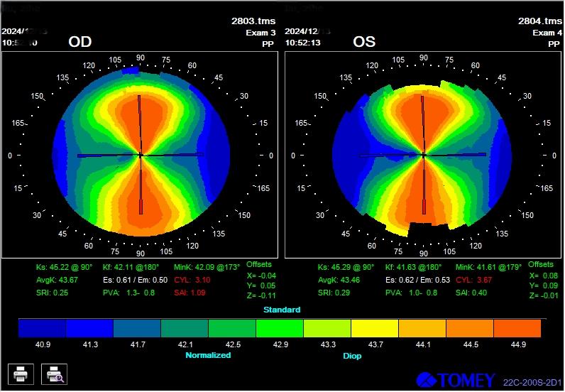
Task: Pick the 42.5 green swatch
Action: coord(232,328)
